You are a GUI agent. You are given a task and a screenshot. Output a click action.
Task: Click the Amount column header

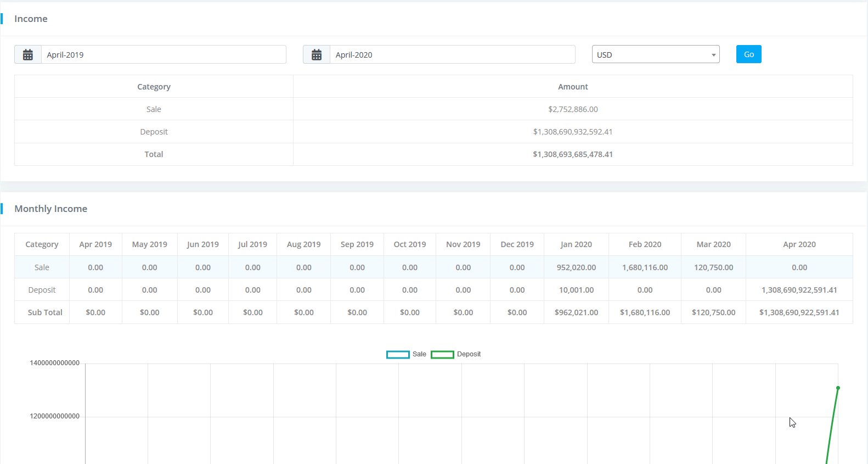pyautogui.click(x=573, y=87)
